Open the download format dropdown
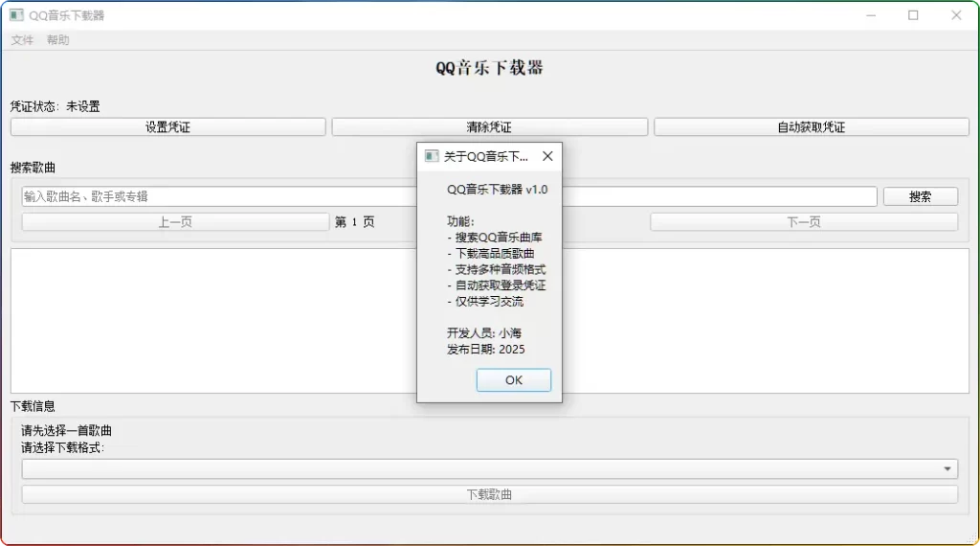This screenshot has height=546, width=980. pos(489,468)
